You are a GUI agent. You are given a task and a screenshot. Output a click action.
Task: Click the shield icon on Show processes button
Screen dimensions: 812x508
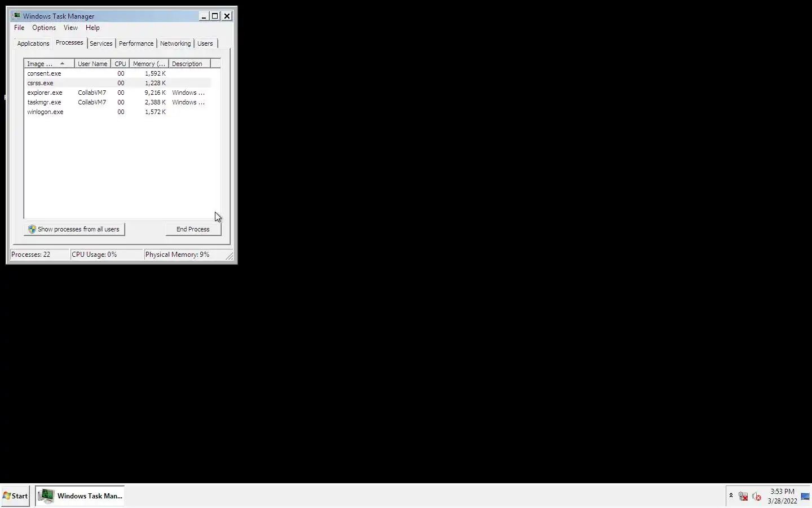pyautogui.click(x=32, y=229)
